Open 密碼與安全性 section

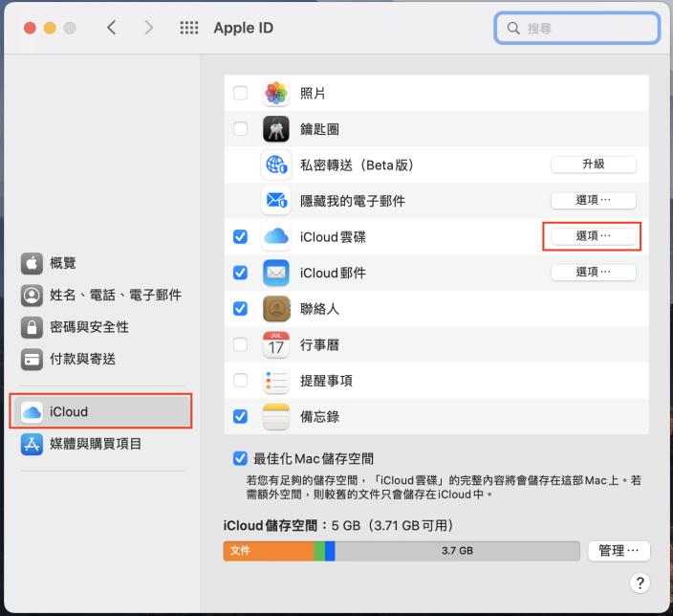(x=101, y=327)
